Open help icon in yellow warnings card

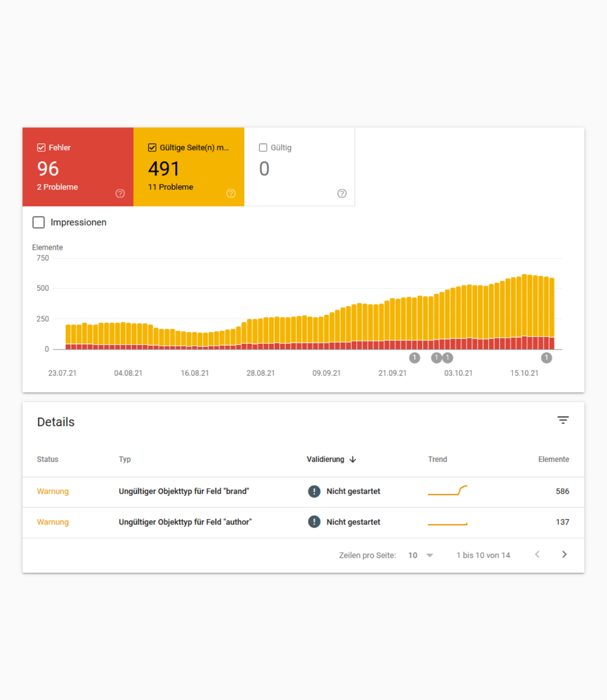coord(231,194)
